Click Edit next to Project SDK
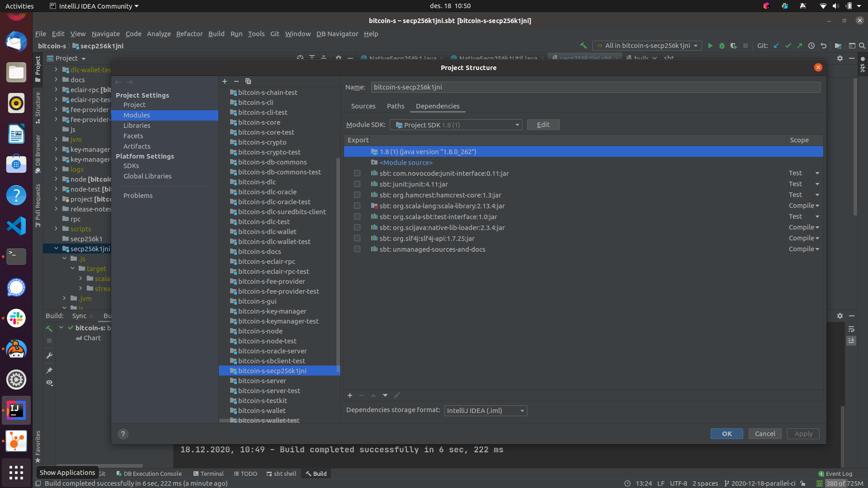The width and height of the screenshot is (868, 488). [x=543, y=125]
